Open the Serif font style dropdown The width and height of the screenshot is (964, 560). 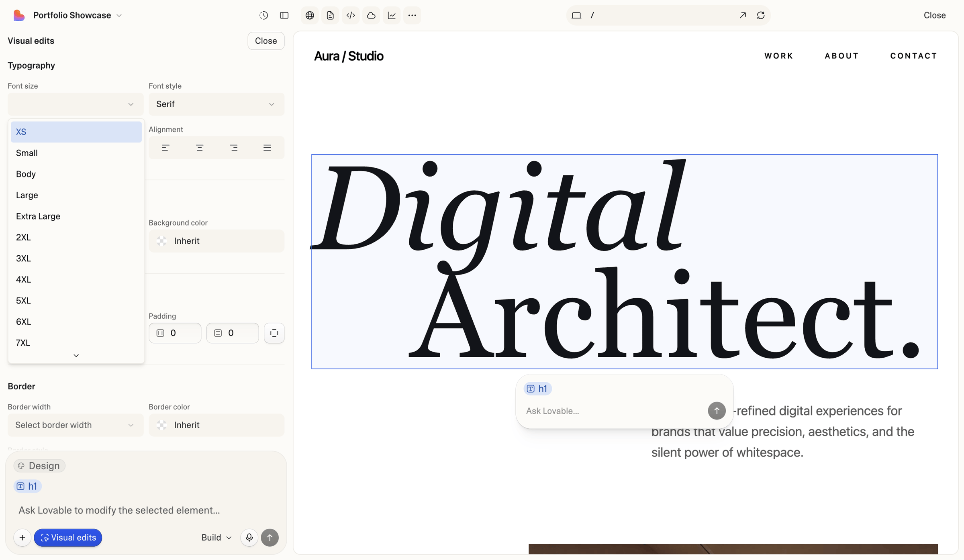216,104
